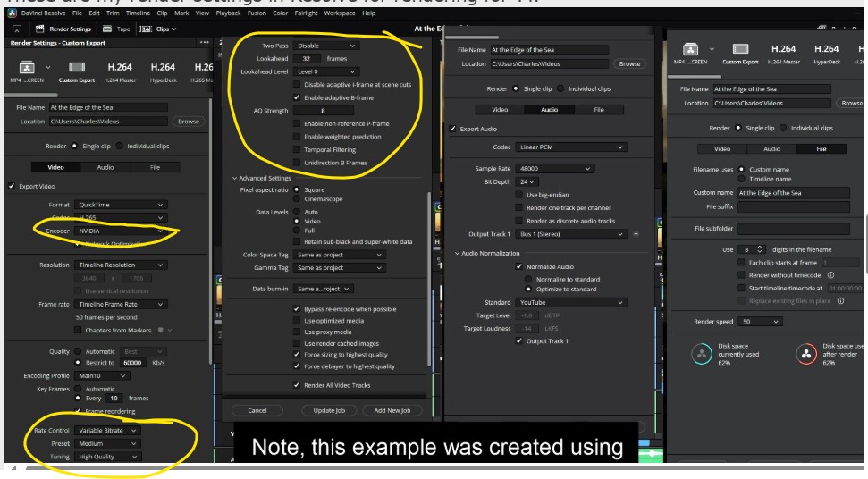The height and width of the screenshot is (479, 868).
Task: Click the Add New Job button
Action: [392, 410]
